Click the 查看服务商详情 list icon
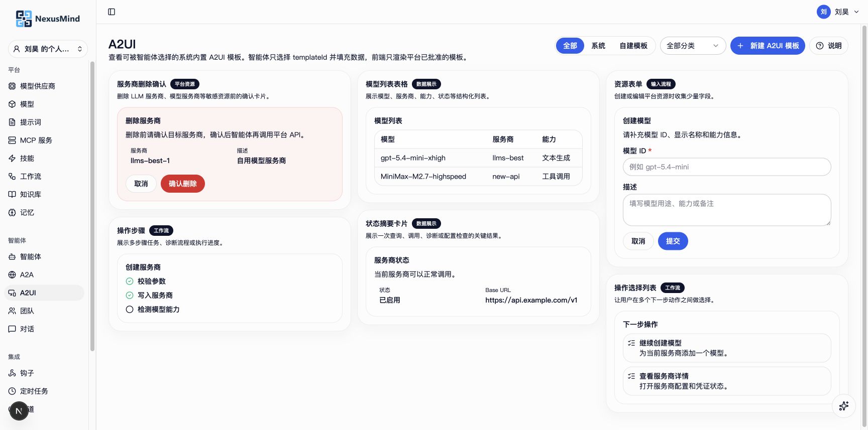The width and height of the screenshot is (868, 430). coord(631,376)
